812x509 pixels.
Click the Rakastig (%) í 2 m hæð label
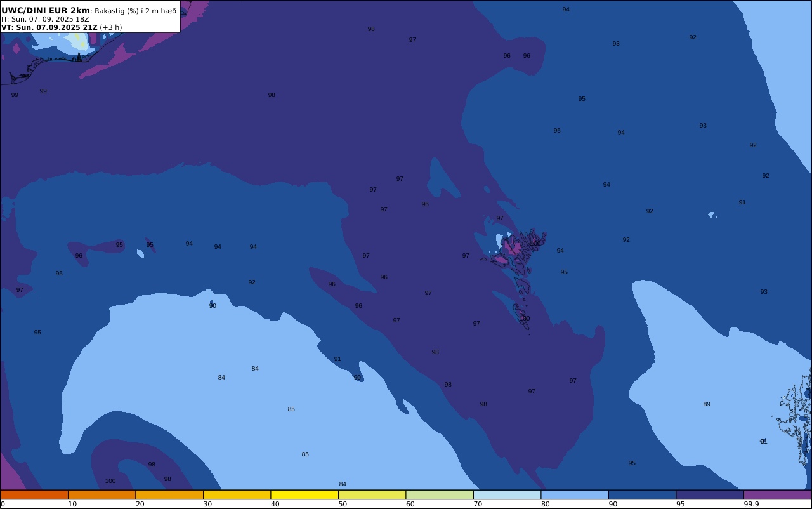pyautogui.click(x=135, y=11)
